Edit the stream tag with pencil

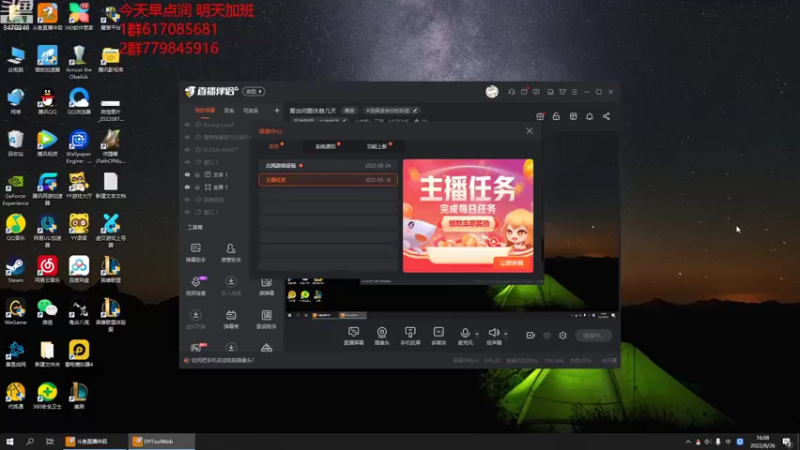tap(415, 110)
